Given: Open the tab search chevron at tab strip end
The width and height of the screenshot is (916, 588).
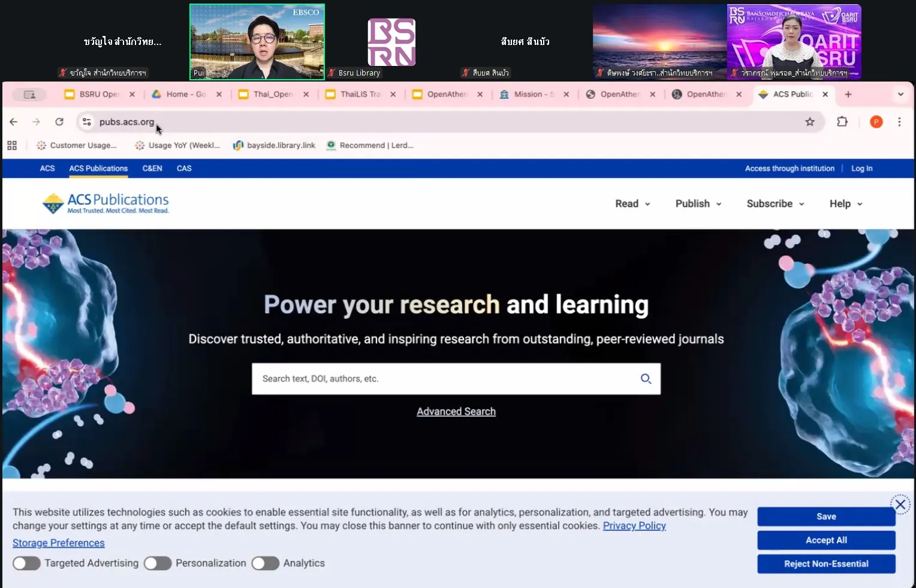Looking at the screenshot, I should (900, 95).
